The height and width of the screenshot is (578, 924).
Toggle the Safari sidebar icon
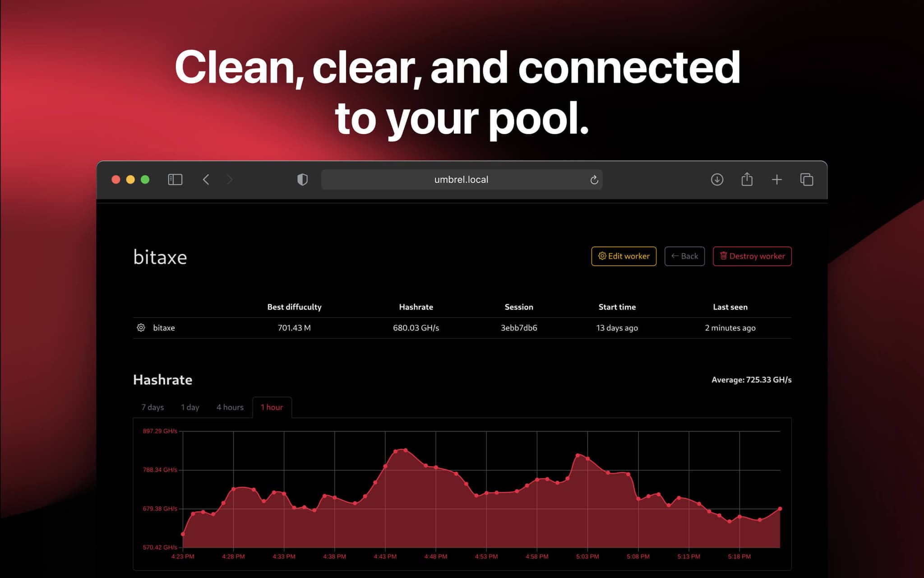(175, 179)
